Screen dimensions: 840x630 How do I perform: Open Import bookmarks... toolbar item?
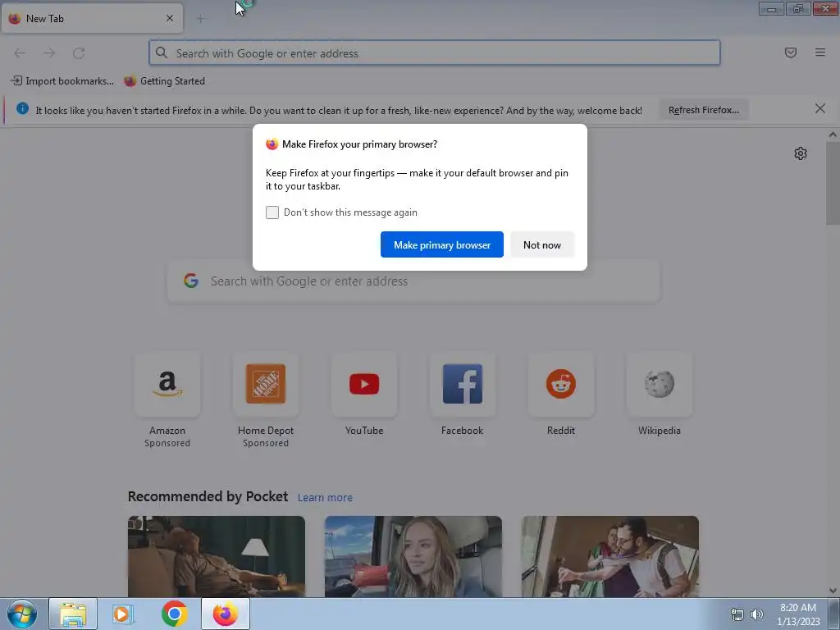[x=62, y=81]
